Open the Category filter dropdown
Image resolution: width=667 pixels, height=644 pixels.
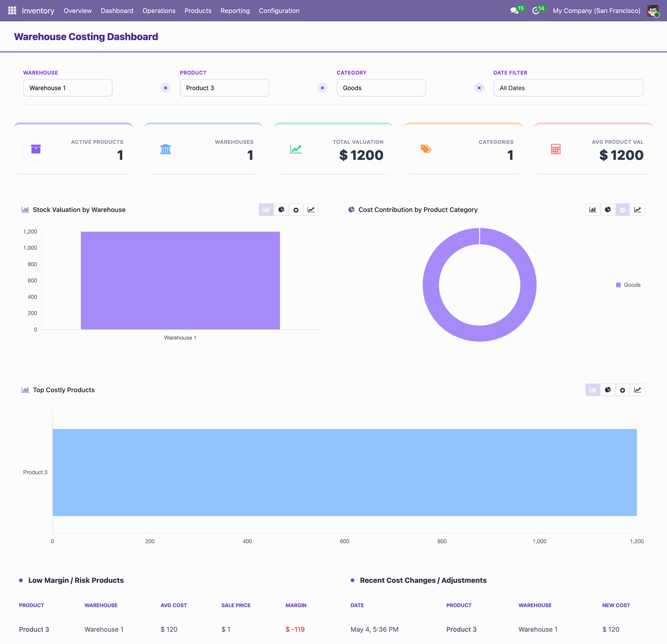tap(381, 88)
